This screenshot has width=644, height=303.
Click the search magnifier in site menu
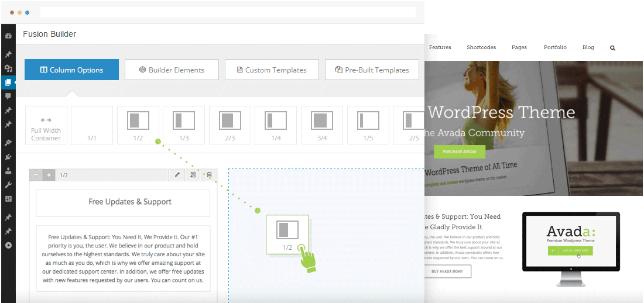click(612, 48)
